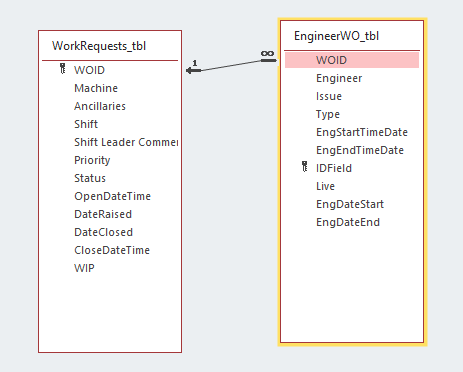Select the EngineerWO_tbl table title

[336, 36]
